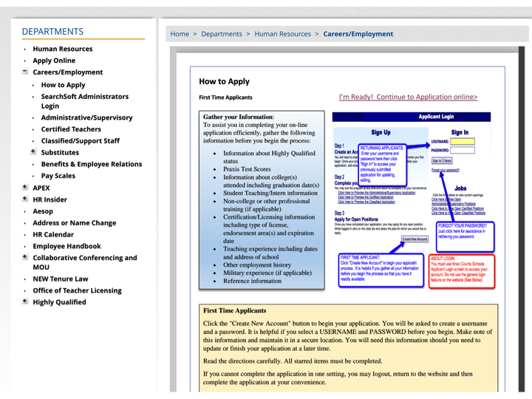532x399 pixels.
Task: Click I'm Ready Continue to Application online link
Action: [408, 97]
